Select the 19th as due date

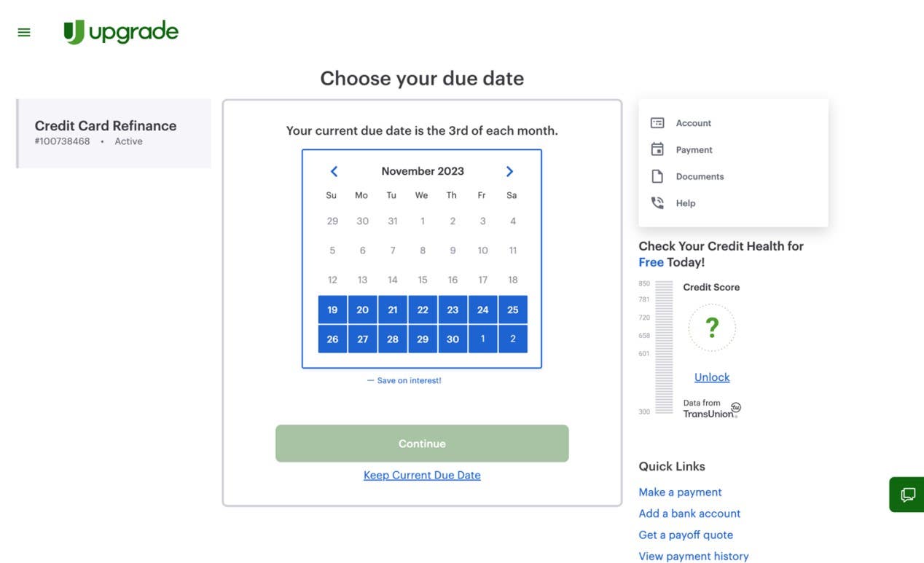[332, 310]
